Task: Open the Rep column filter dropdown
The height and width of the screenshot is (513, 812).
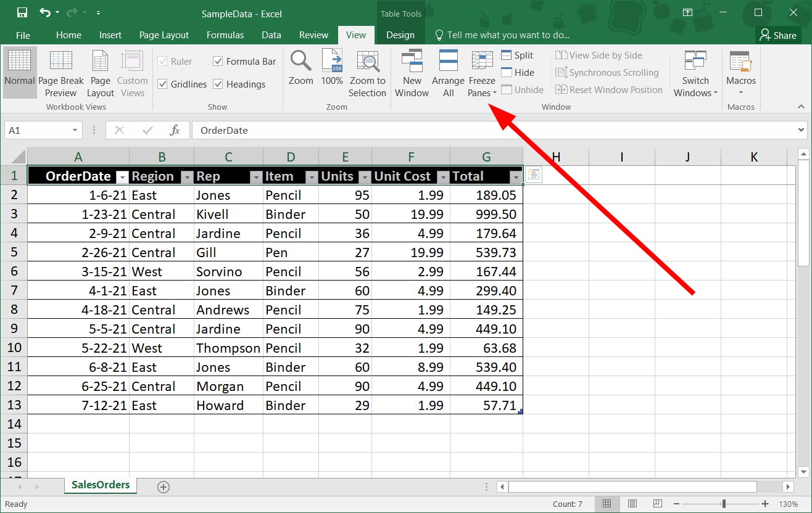Action: pos(256,177)
